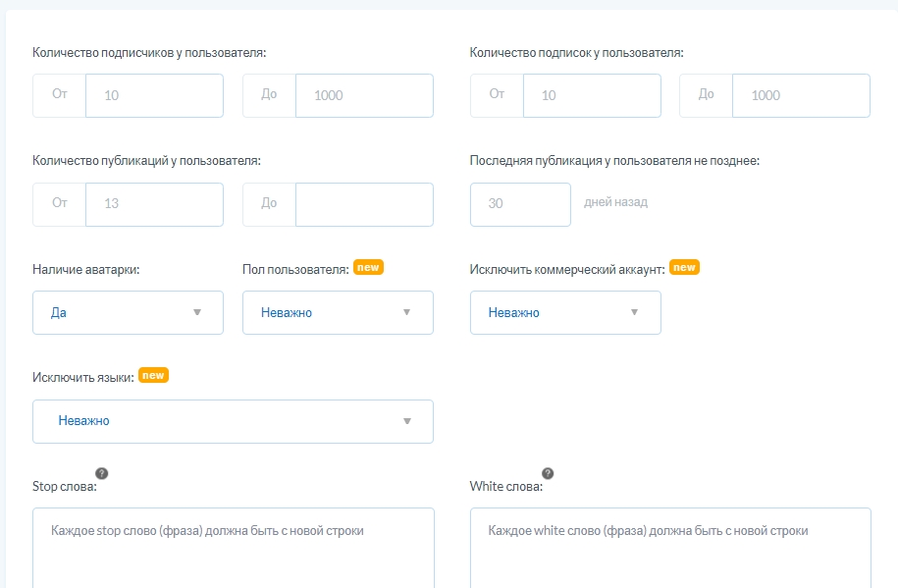
Task: Focus the minimum publications count field
Action: 154,204
